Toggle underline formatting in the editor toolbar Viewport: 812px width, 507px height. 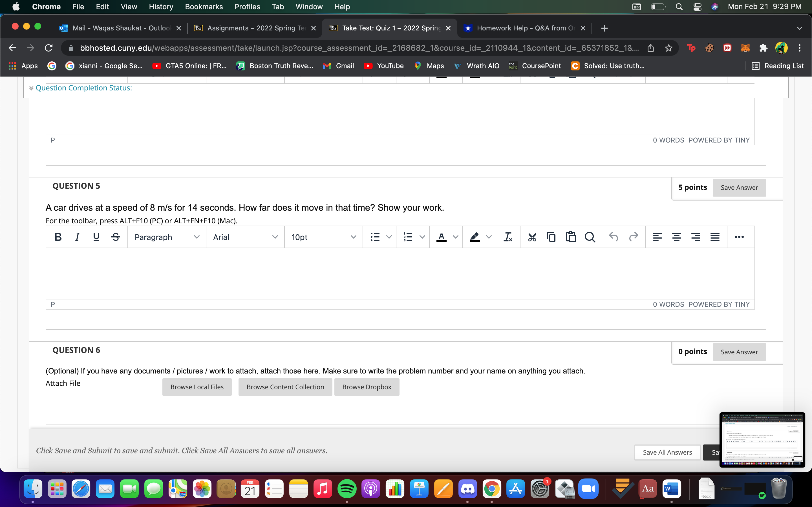point(96,237)
